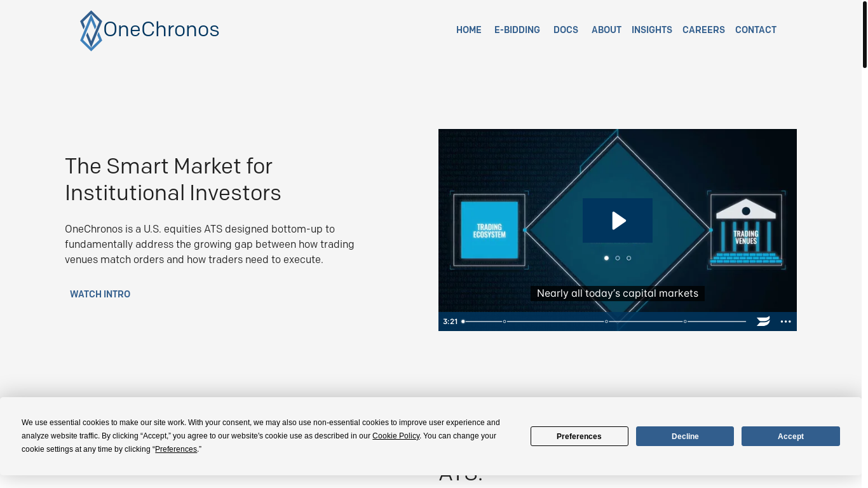The height and width of the screenshot is (488, 868).
Task: Select the second video carousel dot
Action: pyautogui.click(x=618, y=258)
